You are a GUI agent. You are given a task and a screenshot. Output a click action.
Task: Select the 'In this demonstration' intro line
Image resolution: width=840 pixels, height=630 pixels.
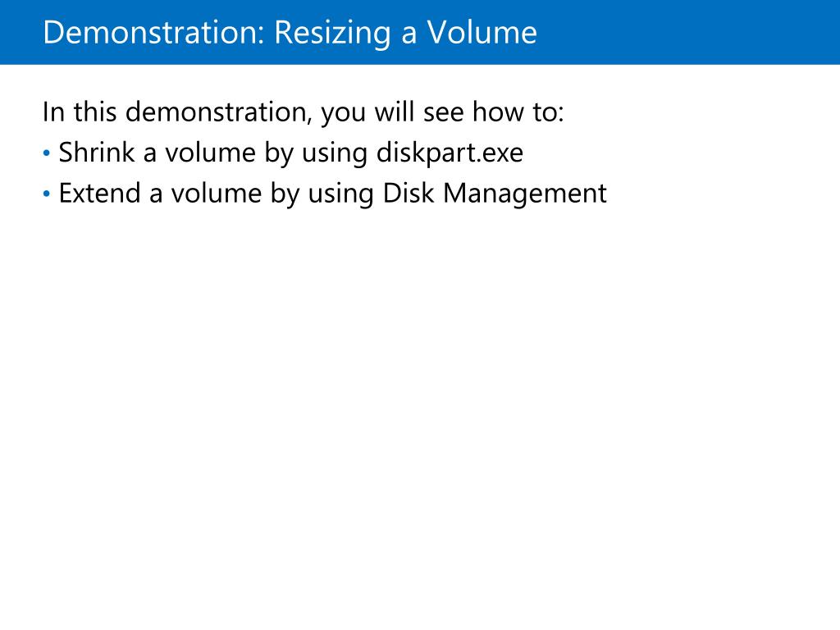coord(304,112)
